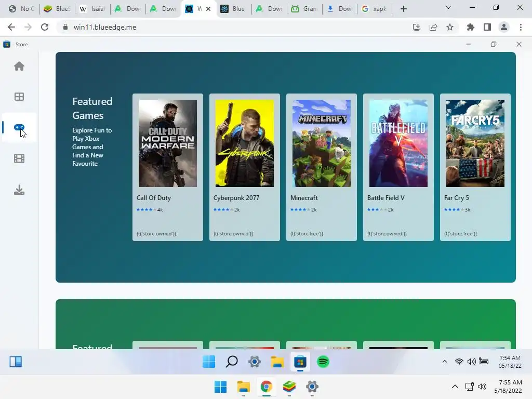Click the Battle Field V title
The height and width of the screenshot is (399, 532).
pyautogui.click(x=386, y=198)
